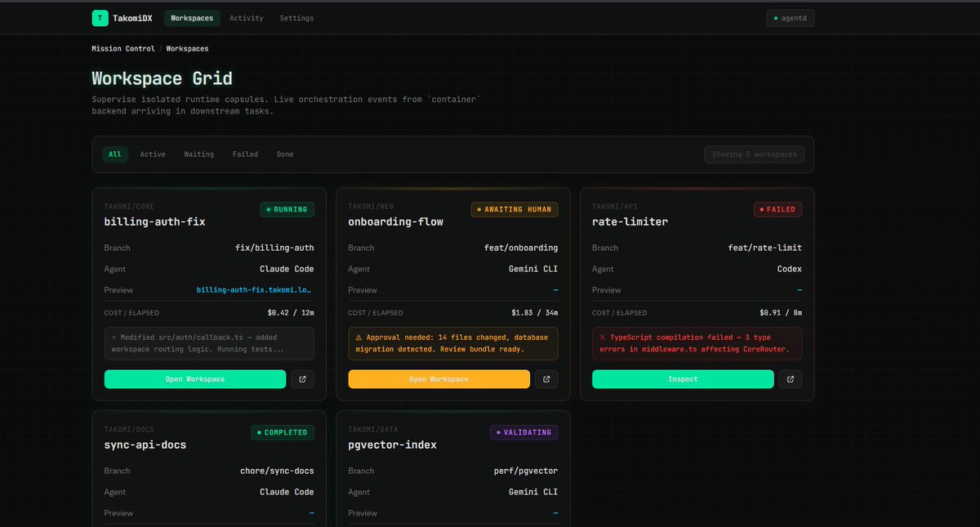980x527 pixels.
Task: Click the Codex agent value
Action: (x=790, y=269)
